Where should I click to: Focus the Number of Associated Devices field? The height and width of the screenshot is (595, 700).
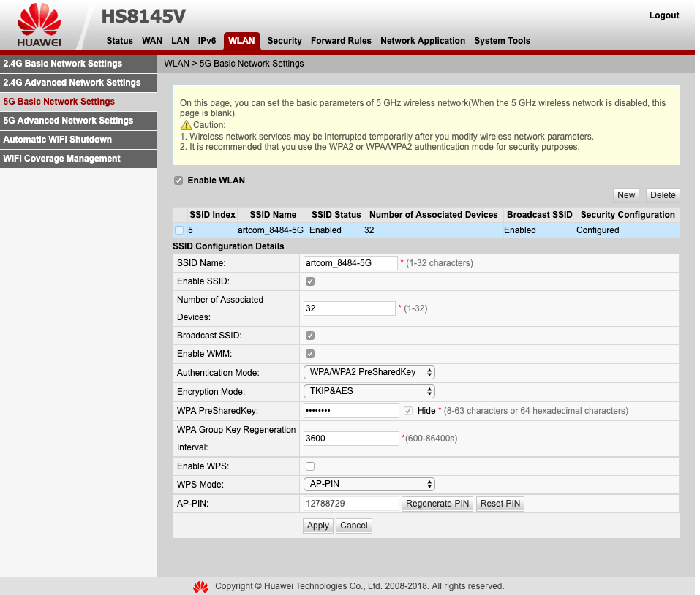(x=350, y=308)
